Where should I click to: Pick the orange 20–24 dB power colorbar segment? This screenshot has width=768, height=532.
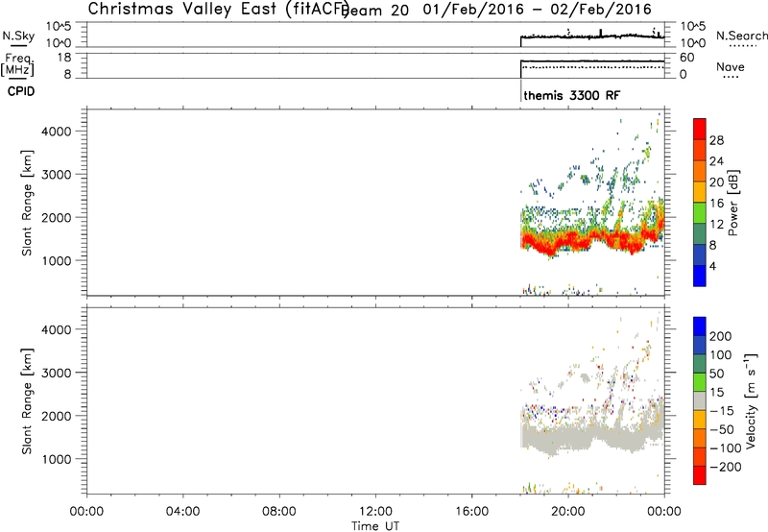click(700, 172)
